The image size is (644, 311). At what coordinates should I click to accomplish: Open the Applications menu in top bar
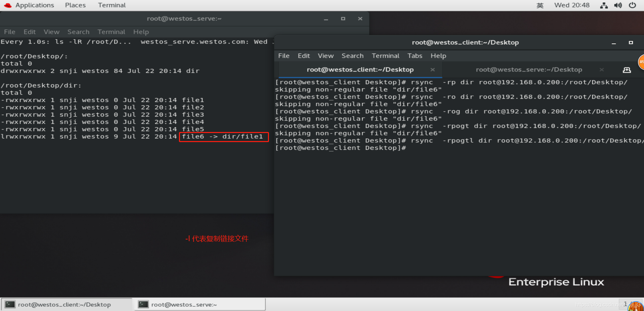[35, 5]
